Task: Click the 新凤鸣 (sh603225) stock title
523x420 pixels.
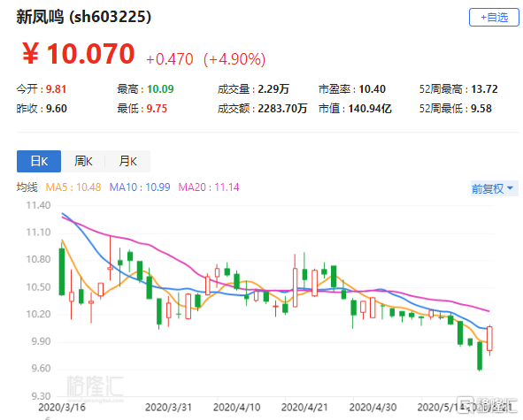Action: click(x=84, y=17)
